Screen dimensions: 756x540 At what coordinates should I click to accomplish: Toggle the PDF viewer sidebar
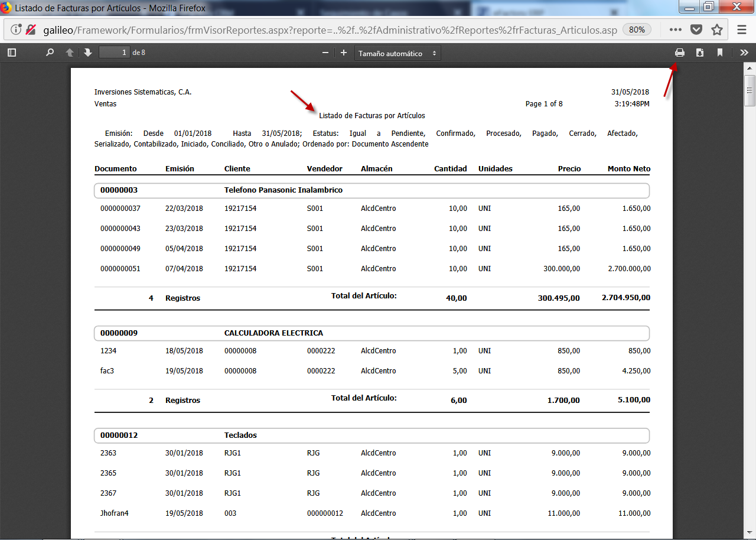[x=11, y=53]
